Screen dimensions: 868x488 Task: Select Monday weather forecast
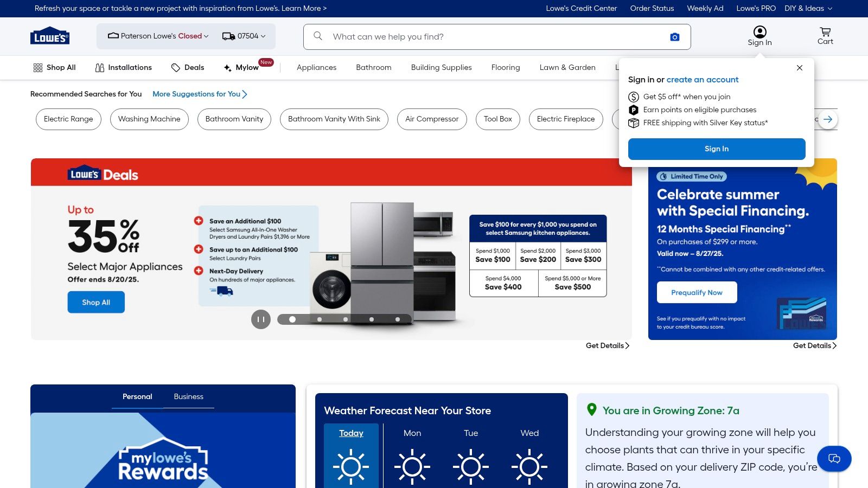[412, 455]
